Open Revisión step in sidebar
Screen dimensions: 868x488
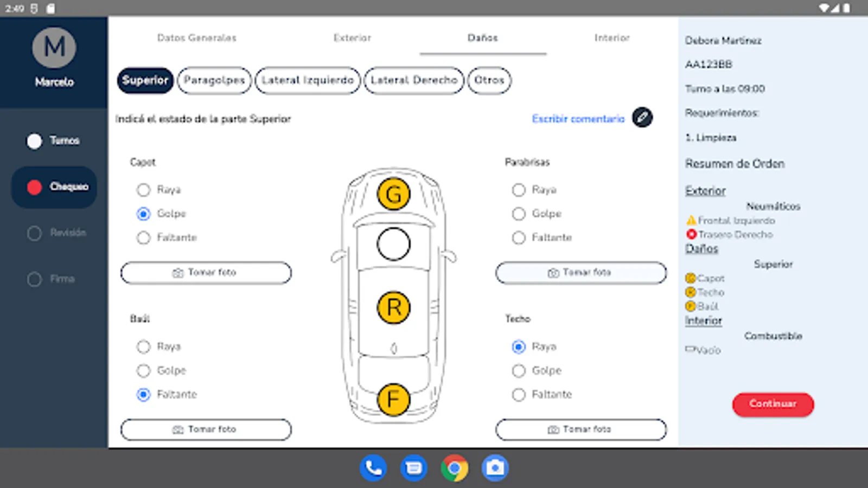[56, 233]
